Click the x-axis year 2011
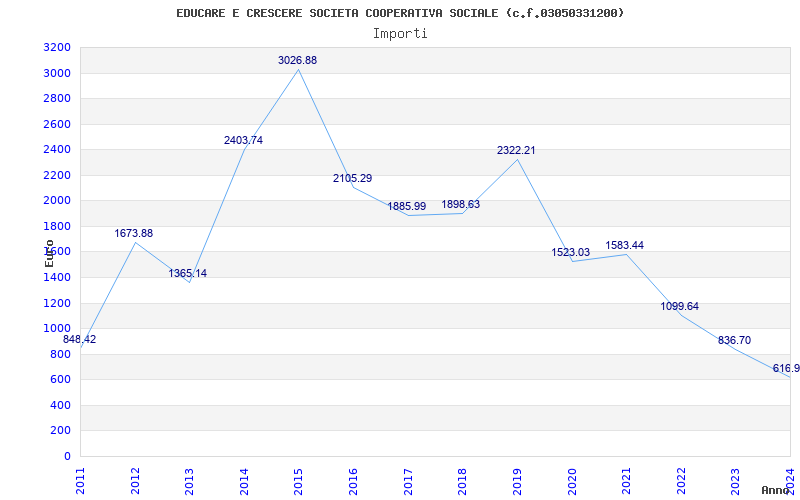 coord(80,481)
